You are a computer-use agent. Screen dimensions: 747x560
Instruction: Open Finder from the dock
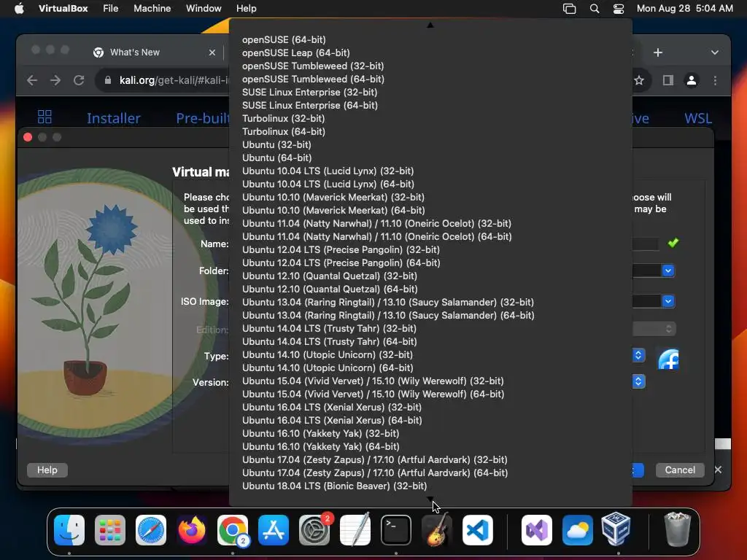69,530
